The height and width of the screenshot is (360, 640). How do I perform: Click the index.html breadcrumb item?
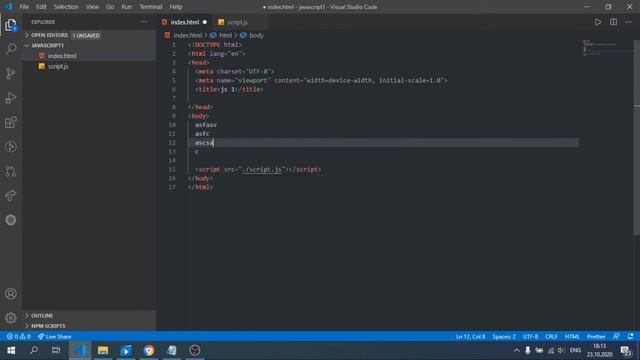tap(187, 36)
